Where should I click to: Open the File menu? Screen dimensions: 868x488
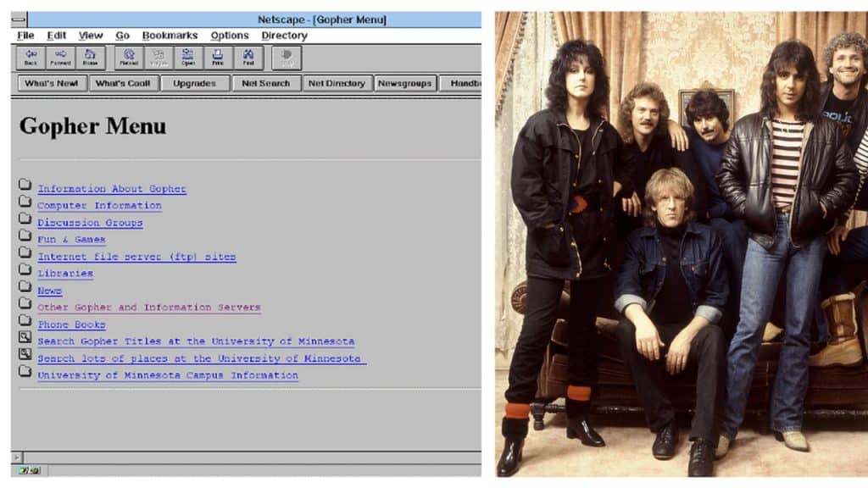25,36
